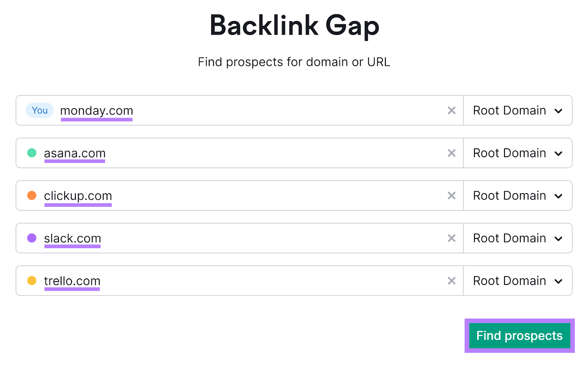Expand Root Domain dropdown for asana.com
588x365 pixels.
517,153
